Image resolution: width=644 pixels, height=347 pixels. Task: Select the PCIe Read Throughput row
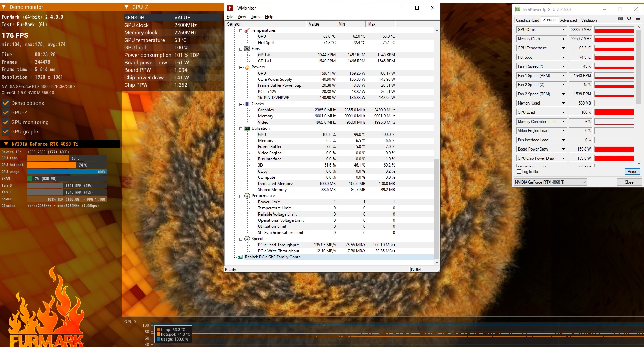pyautogui.click(x=330, y=245)
